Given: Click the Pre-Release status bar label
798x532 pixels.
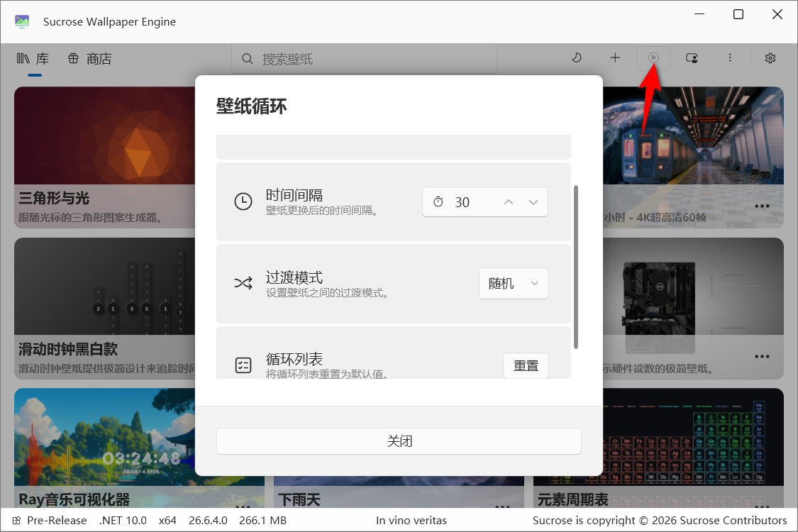Looking at the screenshot, I should (57, 520).
